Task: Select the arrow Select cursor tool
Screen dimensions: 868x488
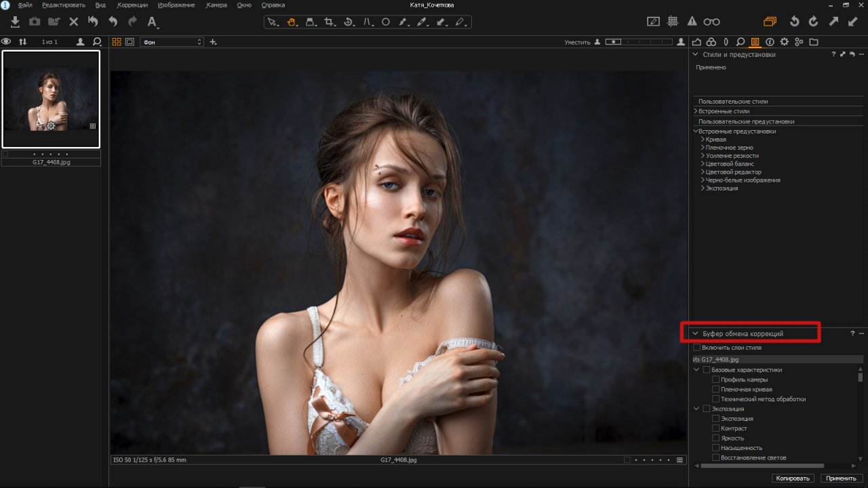Action: [272, 22]
